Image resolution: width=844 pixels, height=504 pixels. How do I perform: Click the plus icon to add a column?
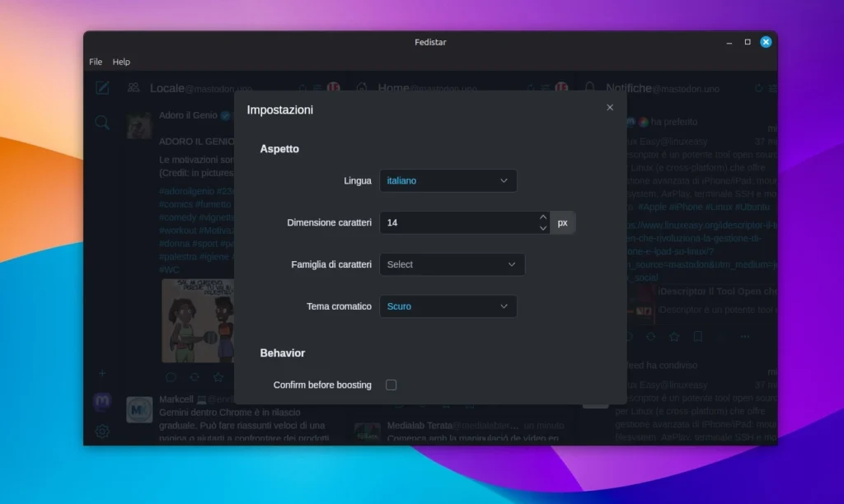(x=102, y=373)
